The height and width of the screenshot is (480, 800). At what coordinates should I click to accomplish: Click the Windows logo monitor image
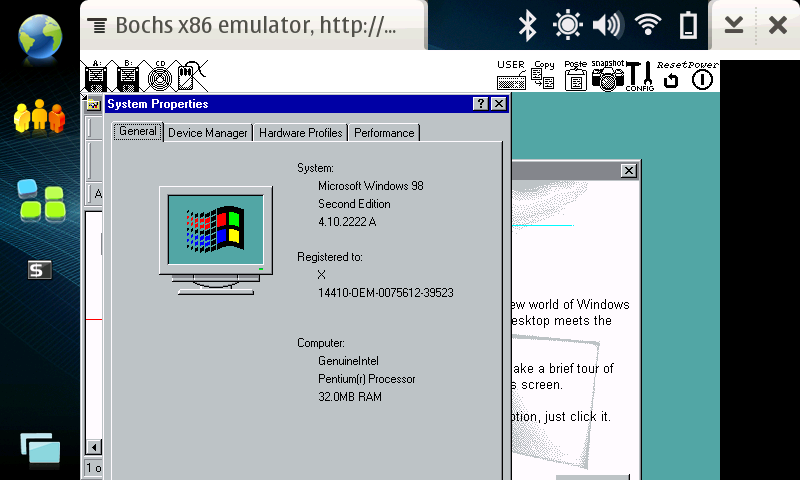click(216, 241)
